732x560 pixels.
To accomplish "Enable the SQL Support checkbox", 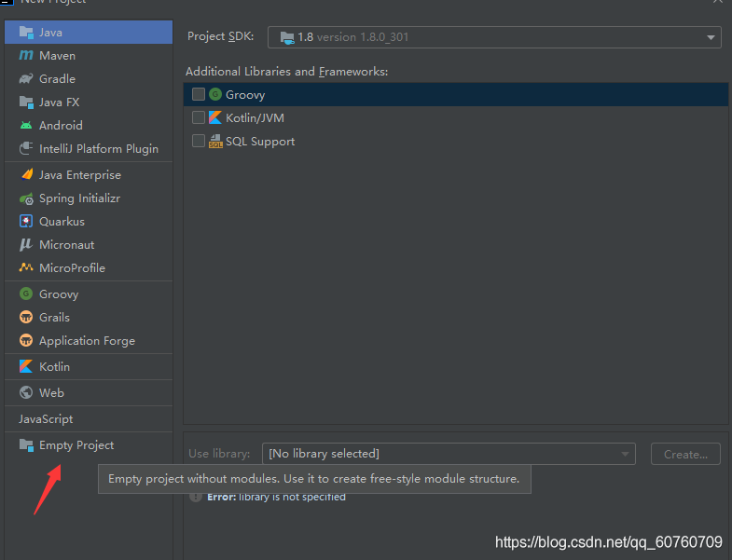I will click(x=199, y=141).
